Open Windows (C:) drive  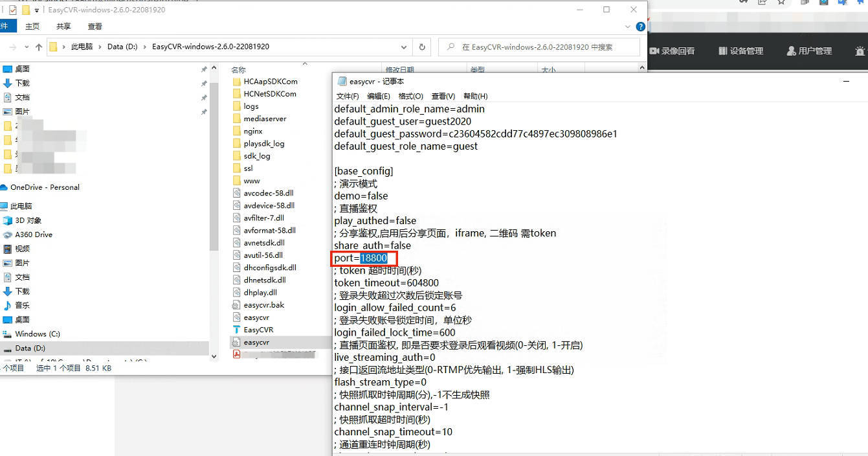click(38, 334)
